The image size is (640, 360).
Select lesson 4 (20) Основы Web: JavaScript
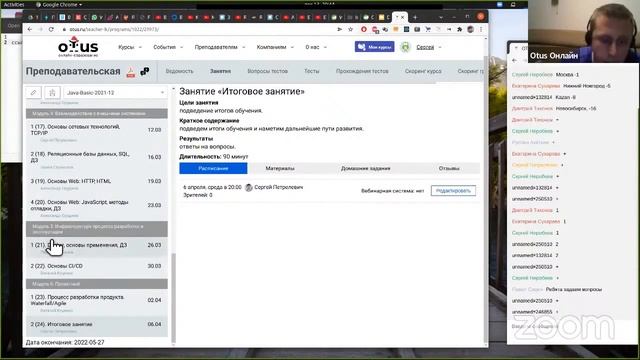(x=97, y=207)
